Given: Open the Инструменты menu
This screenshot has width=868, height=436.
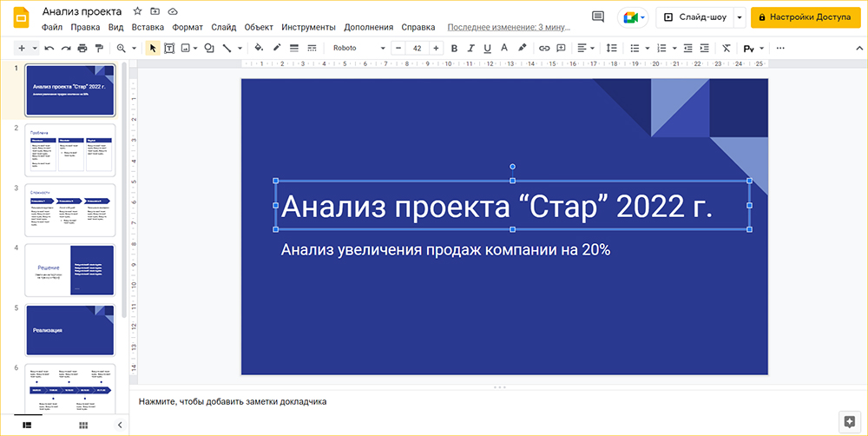Looking at the screenshot, I should point(308,27).
